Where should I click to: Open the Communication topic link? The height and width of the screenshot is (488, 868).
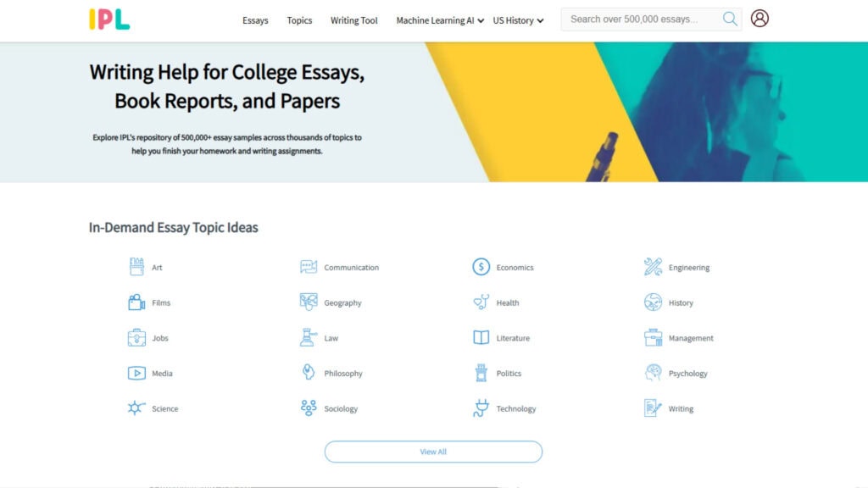(352, 267)
